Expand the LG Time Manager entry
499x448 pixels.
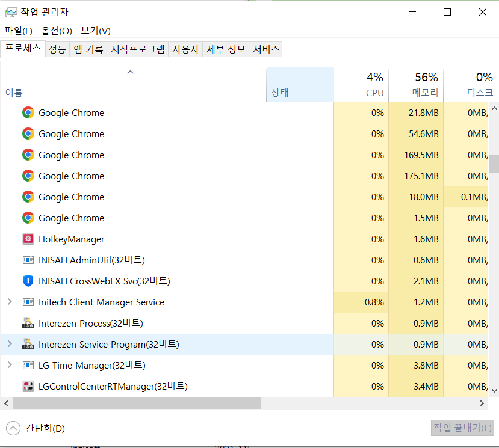[9, 365]
